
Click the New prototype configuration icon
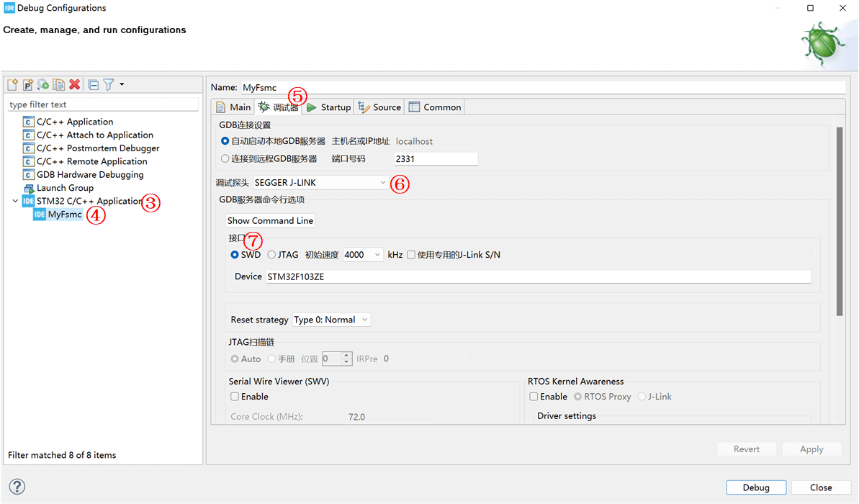pyautogui.click(x=27, y=85)
